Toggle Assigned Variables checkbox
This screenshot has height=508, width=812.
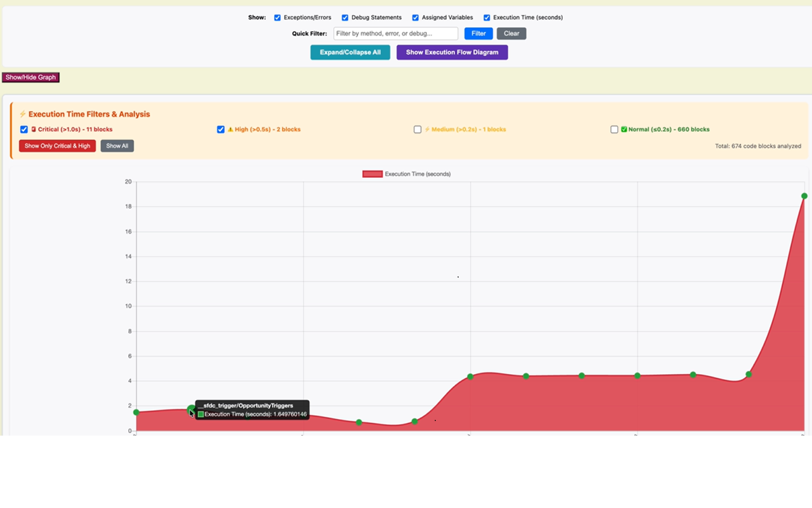[416, 18]
